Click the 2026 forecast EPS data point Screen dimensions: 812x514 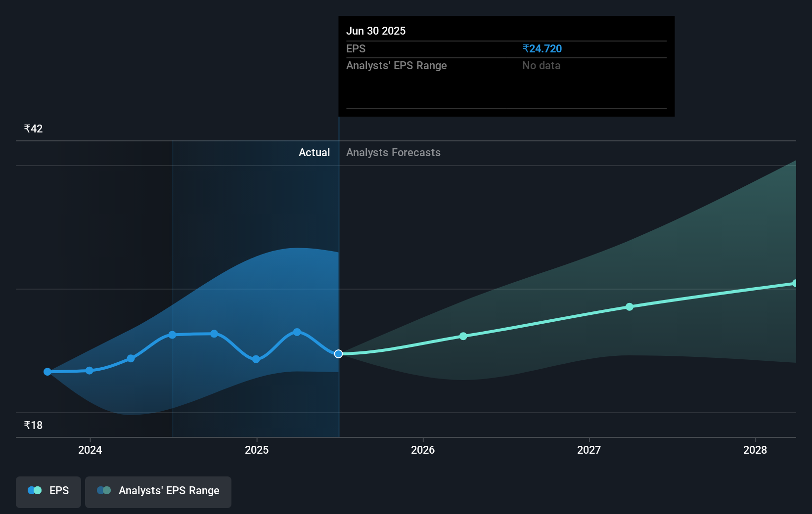463,336
